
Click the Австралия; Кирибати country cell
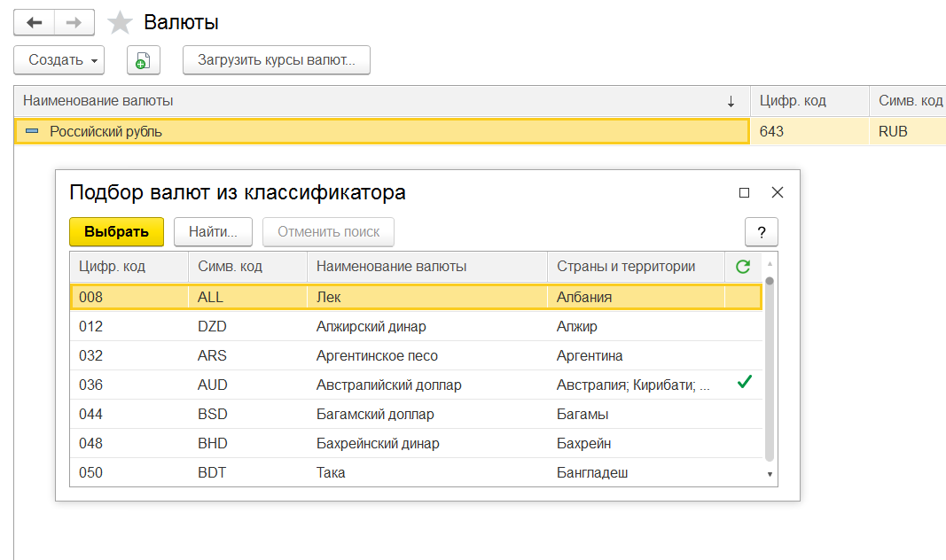coord(636,385)
